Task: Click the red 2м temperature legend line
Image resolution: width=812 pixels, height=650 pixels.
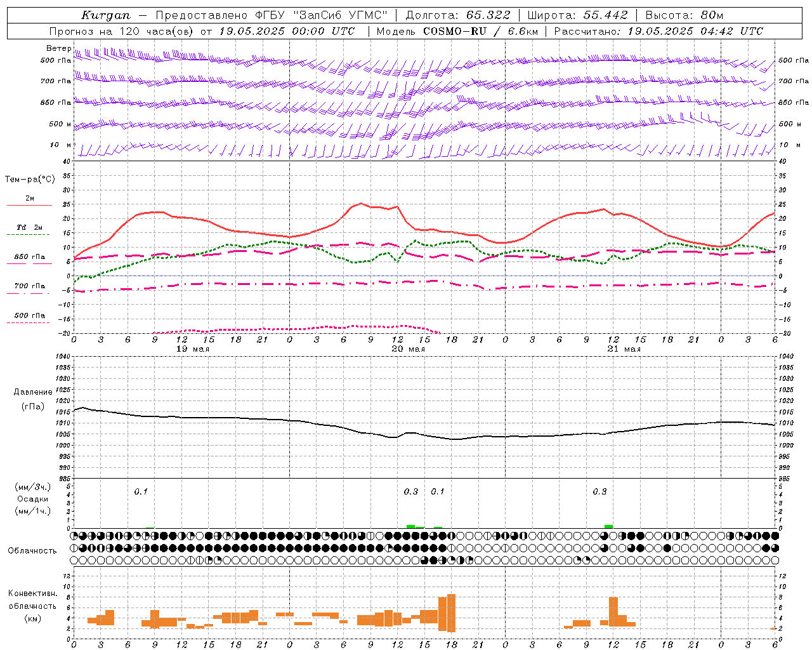Action: pyautogui.click(x=29, y=205)
